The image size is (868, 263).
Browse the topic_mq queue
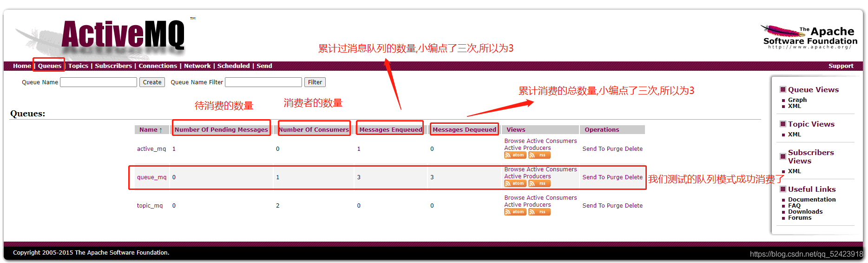[x=514, y=198]
